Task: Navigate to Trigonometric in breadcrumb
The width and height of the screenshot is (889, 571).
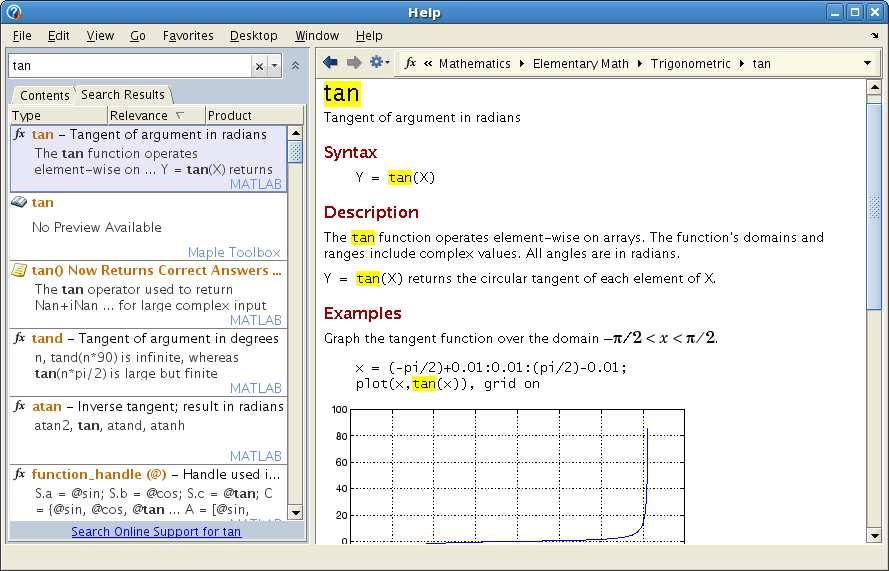Action: (x=691, y=64)
